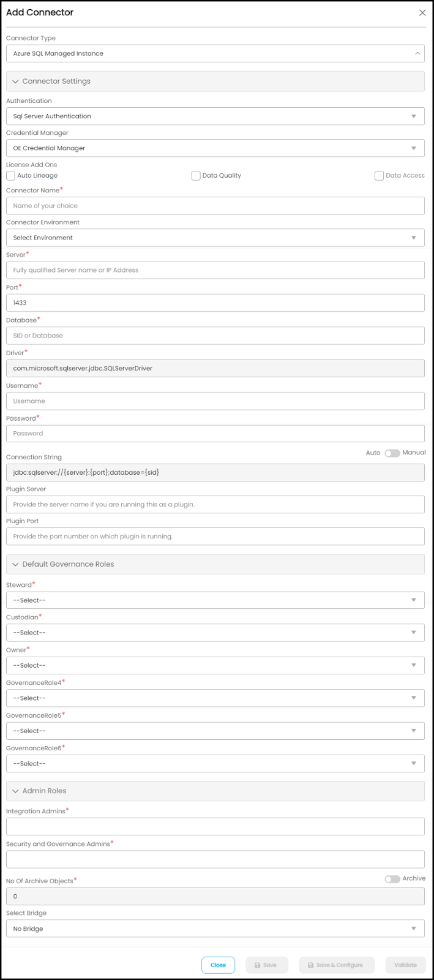Click the Validate button
The width and height of the screenshot is (434, 980).
click(x=405, y=965)
